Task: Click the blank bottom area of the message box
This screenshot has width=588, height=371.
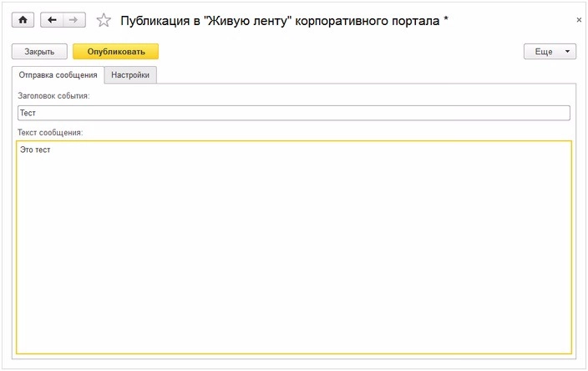Action: click(x=293, y=334)
